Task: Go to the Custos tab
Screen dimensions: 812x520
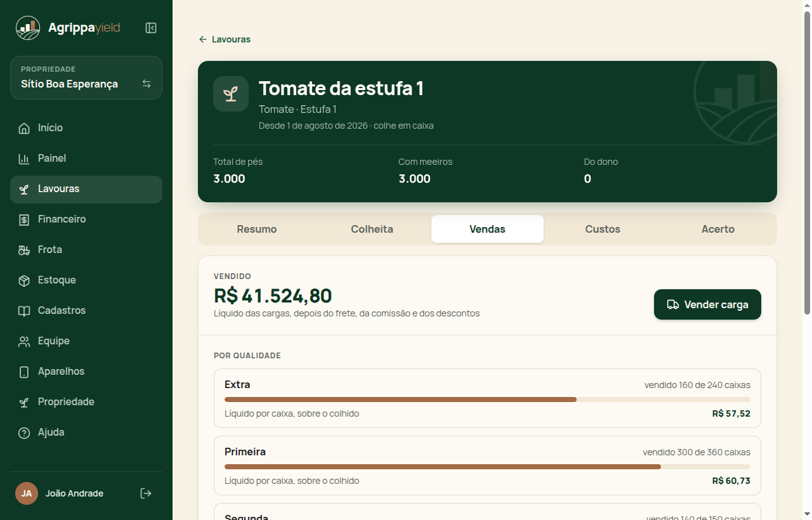Action: 603,229
